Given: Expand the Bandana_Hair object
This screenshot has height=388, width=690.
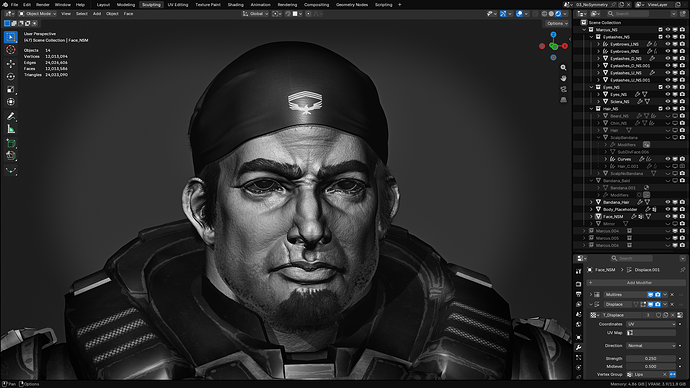Looking at the screenshot, I should click(591, 202).
